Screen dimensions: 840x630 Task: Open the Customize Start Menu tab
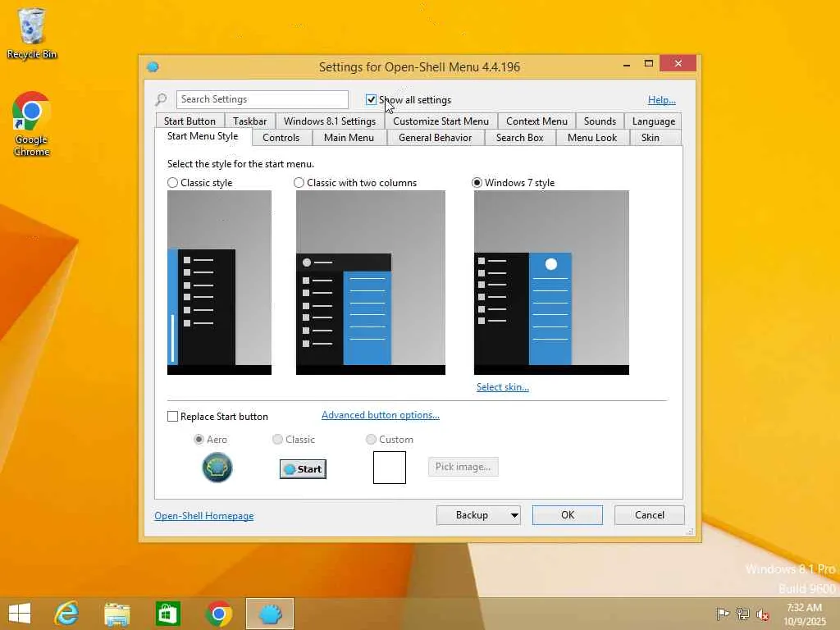coord(441,121)
